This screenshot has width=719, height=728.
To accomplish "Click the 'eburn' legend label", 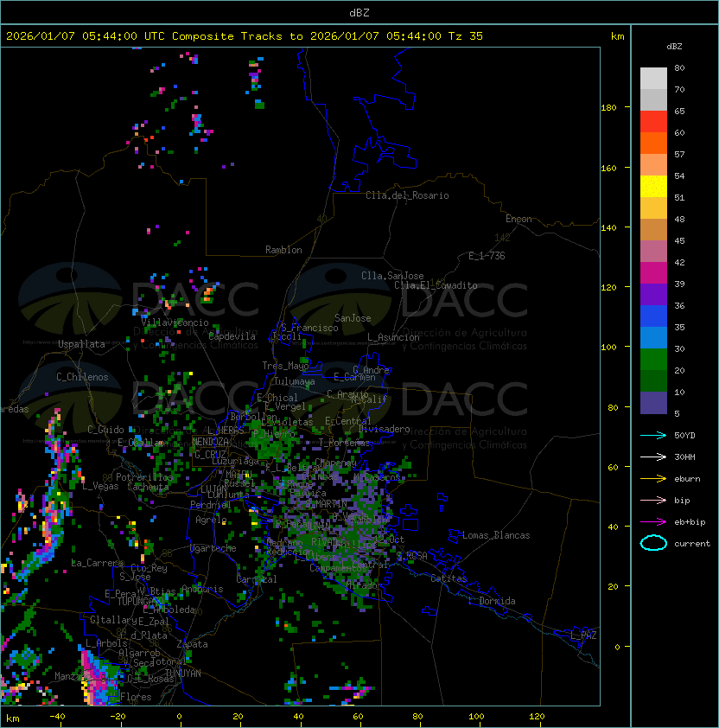I will point(687,479).
